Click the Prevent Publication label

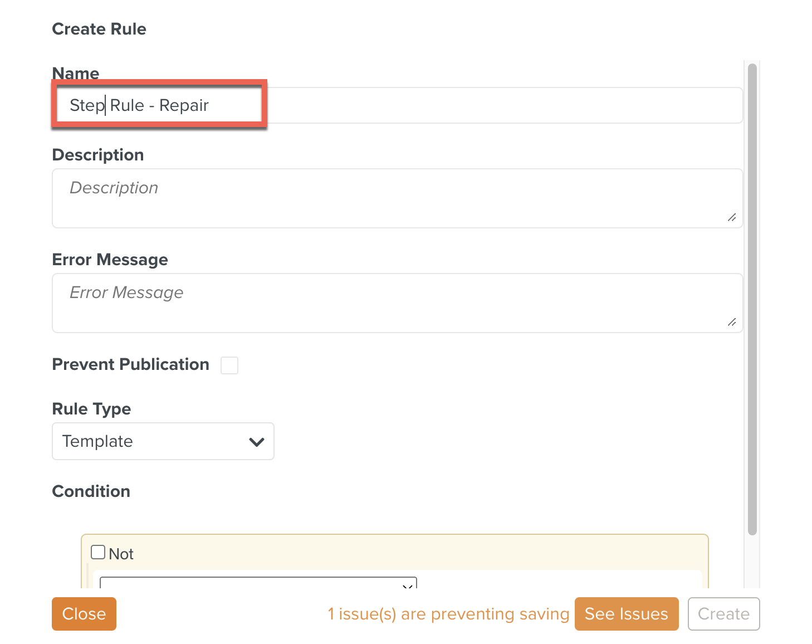coord(131,364)
